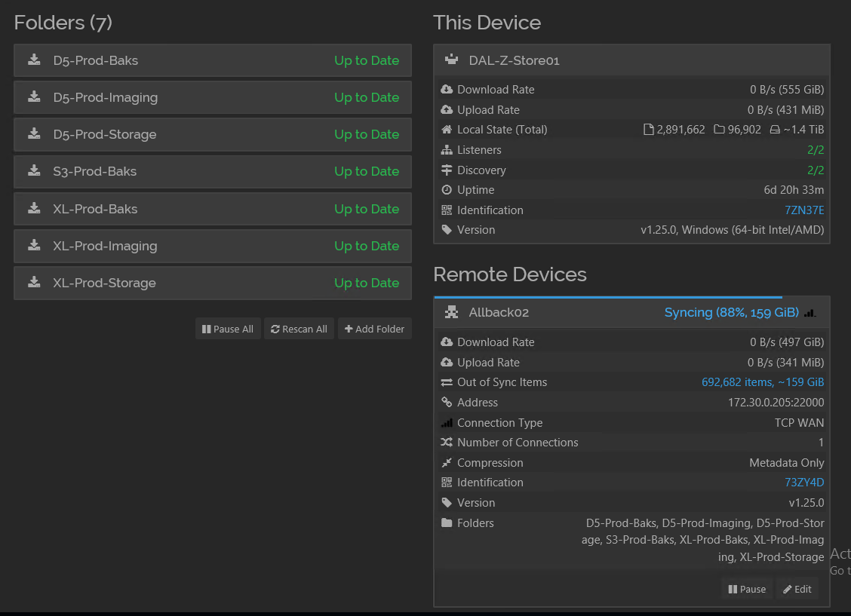This screenshot has height=616, width=851.
Task: Click the Metadata Only compression value
Action: pos(786,462)
